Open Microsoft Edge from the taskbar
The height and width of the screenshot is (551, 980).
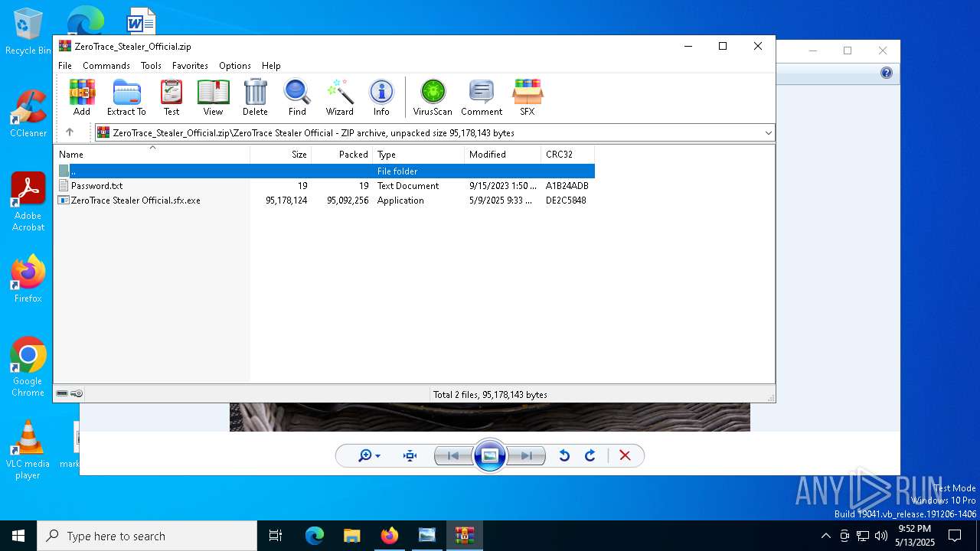315,536
